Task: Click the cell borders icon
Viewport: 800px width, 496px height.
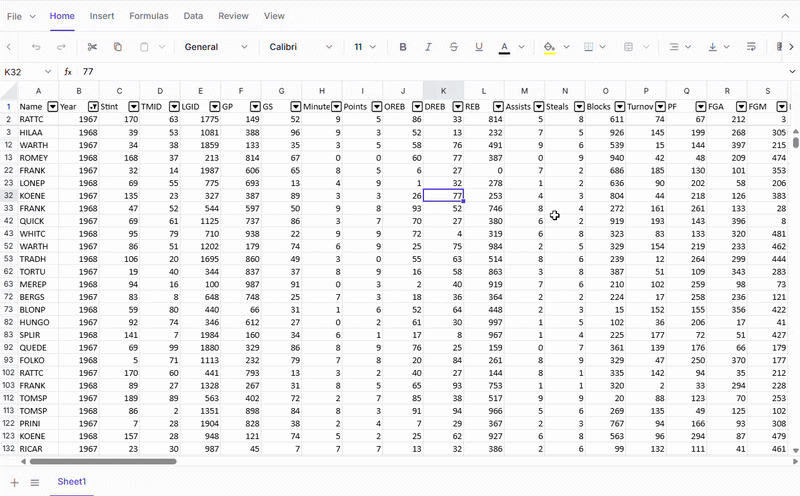Action: pos(588,47)
